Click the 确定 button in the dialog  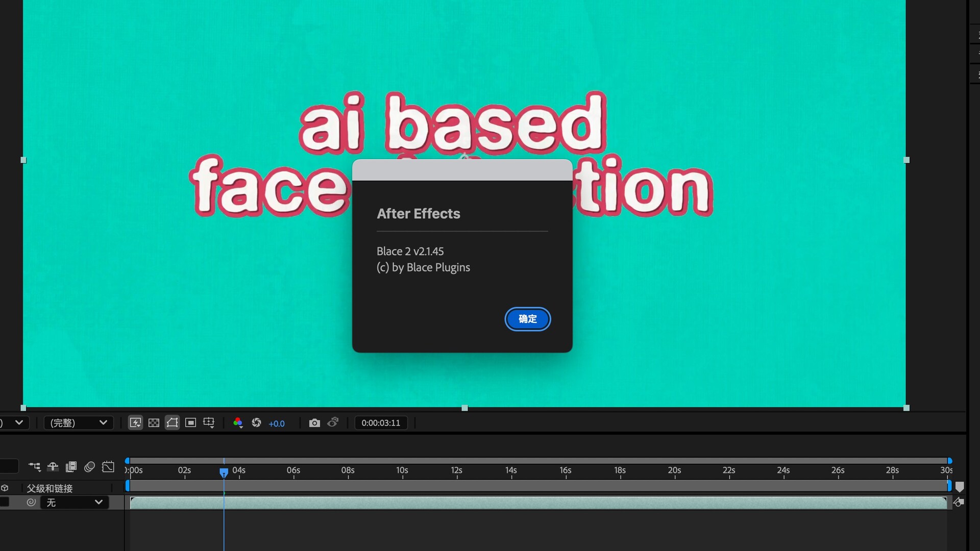pyautogui.click(x=527, y=319)
